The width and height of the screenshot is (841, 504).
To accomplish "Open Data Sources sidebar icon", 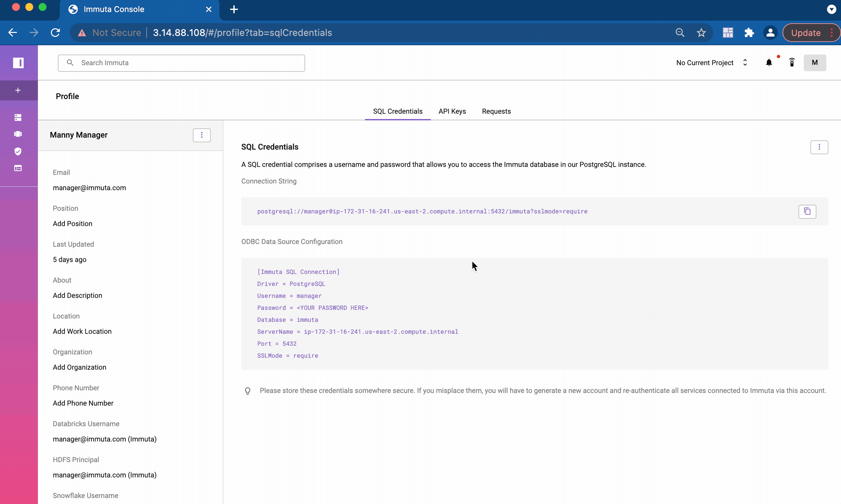I will [x=18, y=117].
